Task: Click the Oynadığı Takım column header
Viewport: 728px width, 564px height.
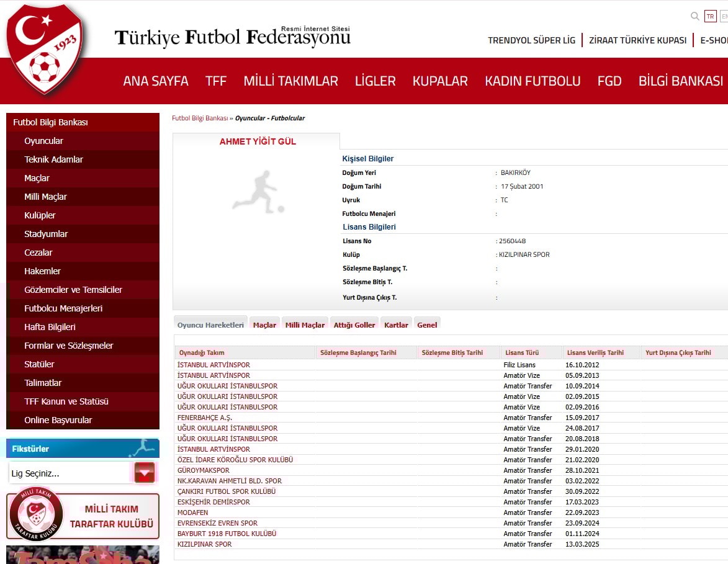Action: pos(245,353)
